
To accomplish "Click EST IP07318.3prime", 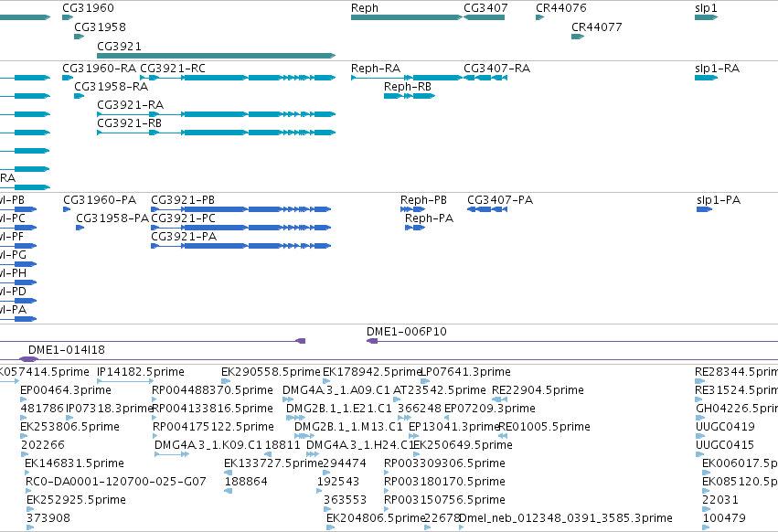I will click(69, 418).
